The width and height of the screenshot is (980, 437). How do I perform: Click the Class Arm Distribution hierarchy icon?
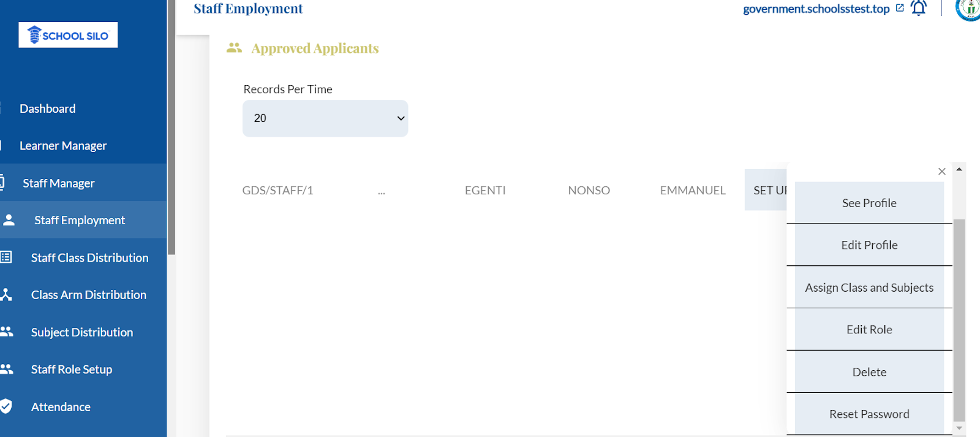coord(6,295)
